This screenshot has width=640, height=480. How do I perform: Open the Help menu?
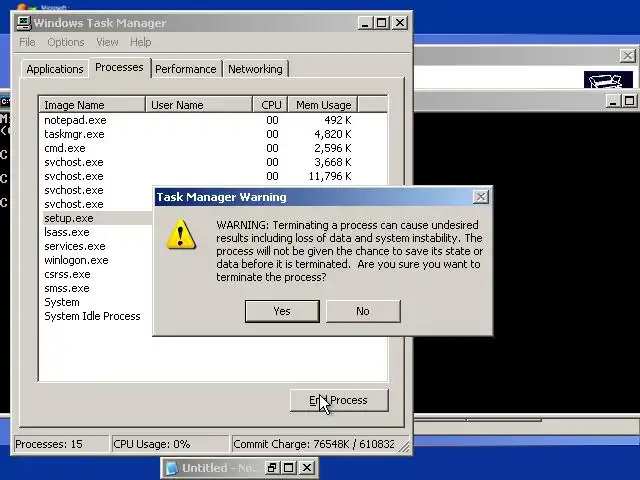tap(140, 42)
